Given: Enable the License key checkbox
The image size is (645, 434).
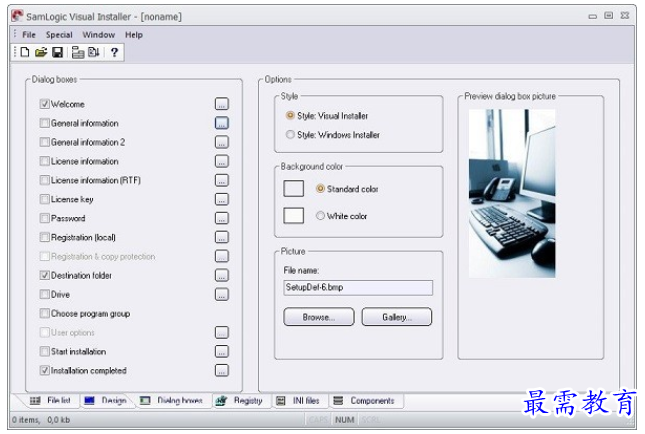Looking at the screenshot, I should (x=44, y=200).
